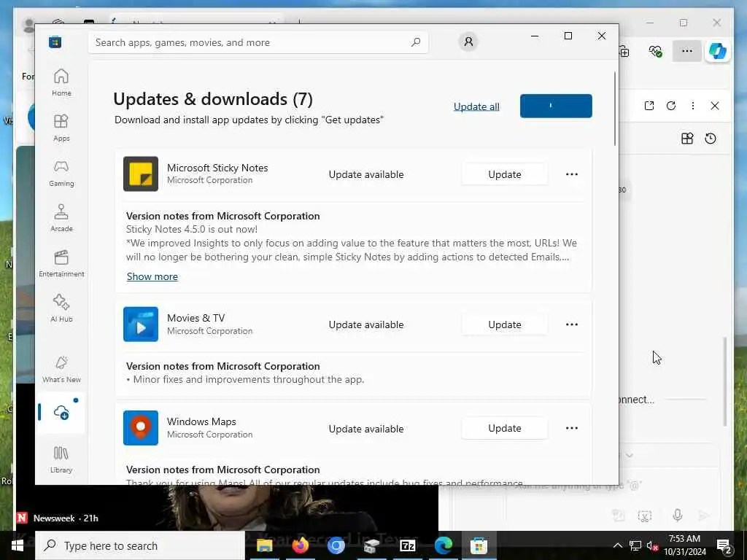747x560 pixels.
Task: Open What's New section
Action: tap(61, 369)
